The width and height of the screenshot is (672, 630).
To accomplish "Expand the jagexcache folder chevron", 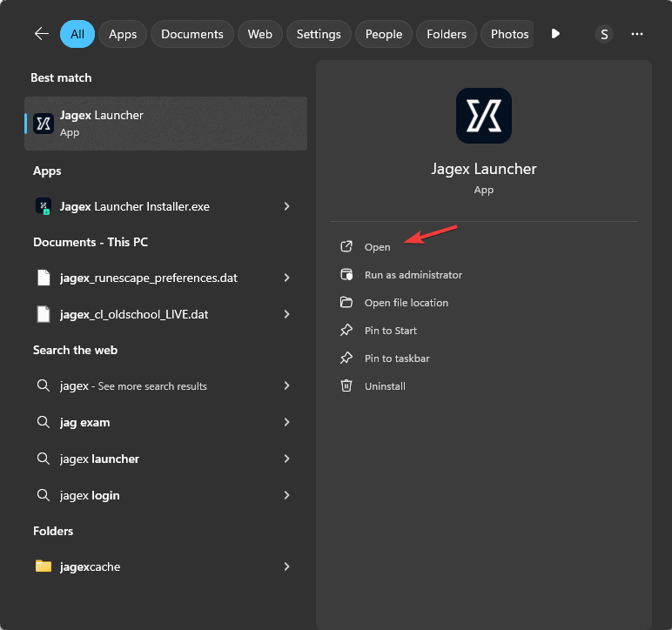I will pyautogui.click(x=286, y=566).
